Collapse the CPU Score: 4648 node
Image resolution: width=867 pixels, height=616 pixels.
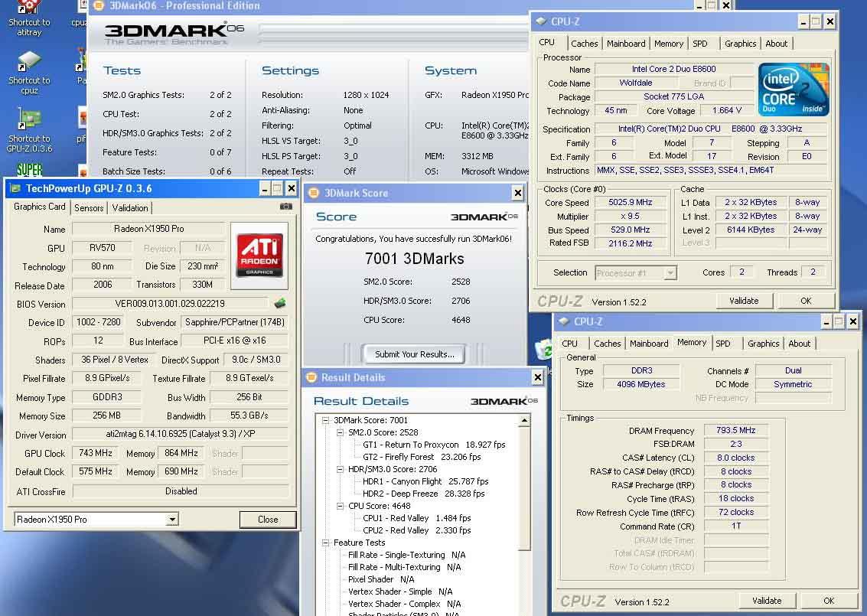(x=340, y=505)
